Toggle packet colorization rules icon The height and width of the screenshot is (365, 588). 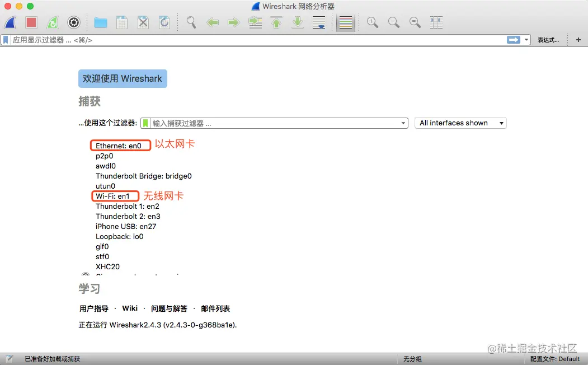coord(346,23)
